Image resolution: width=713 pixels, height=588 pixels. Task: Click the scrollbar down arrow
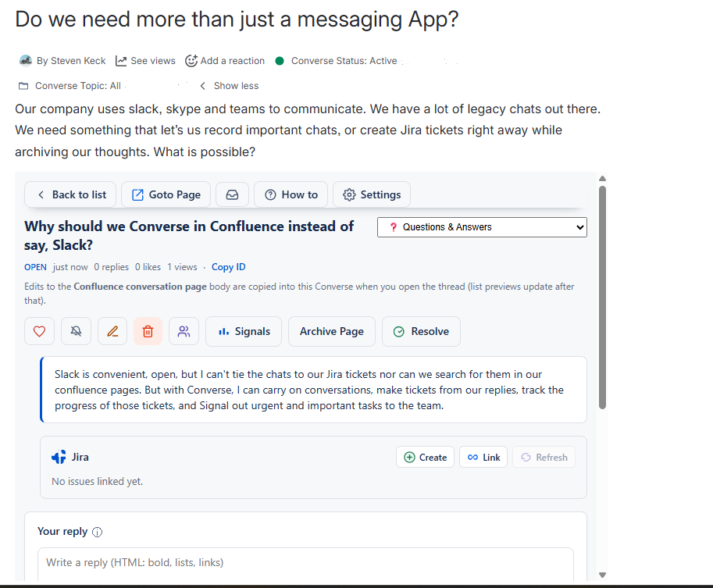pos(603,575)
